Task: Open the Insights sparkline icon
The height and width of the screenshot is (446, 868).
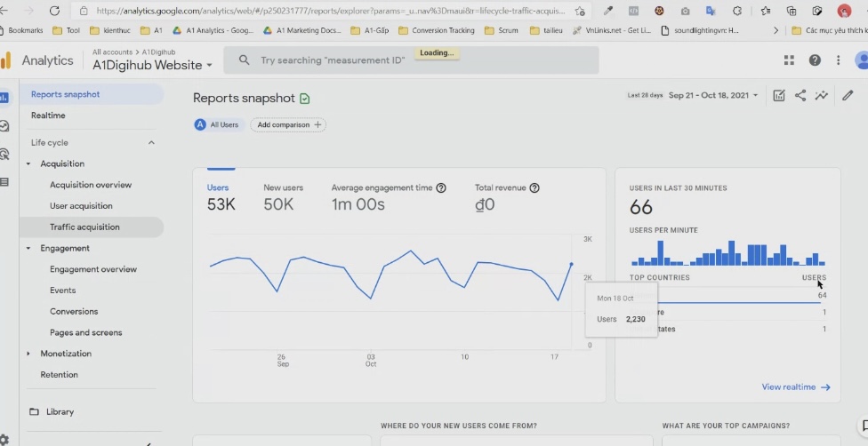Action: point(822,95)
